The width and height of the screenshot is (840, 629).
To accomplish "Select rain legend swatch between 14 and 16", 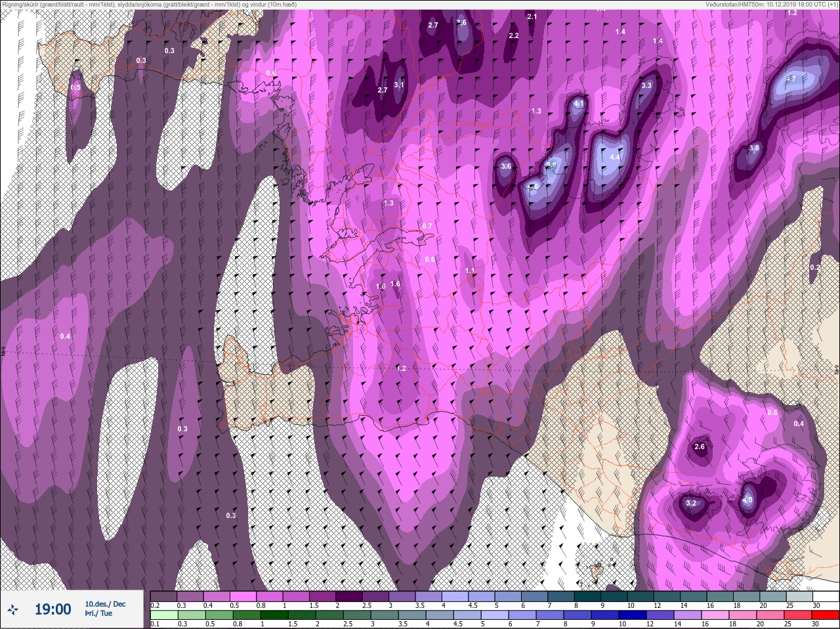I will pos(688,615).
